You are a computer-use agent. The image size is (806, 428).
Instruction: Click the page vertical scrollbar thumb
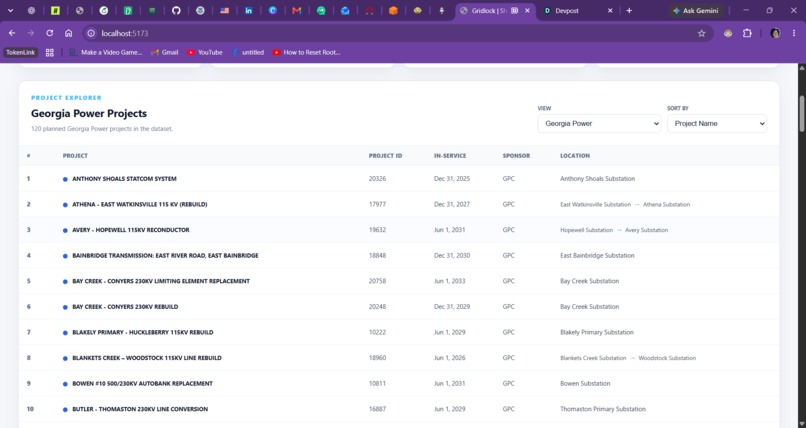click(x=801, y=113)
